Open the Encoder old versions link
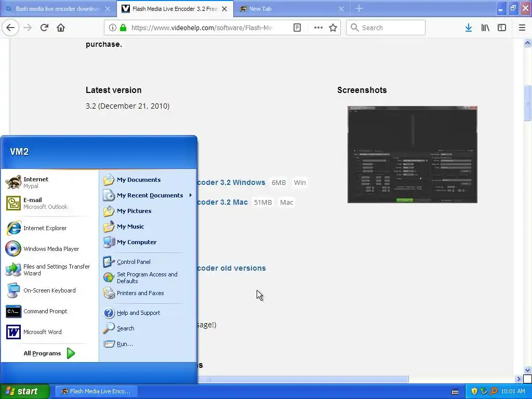The height and width of the screenshot is (399, 532). [231, 268]
